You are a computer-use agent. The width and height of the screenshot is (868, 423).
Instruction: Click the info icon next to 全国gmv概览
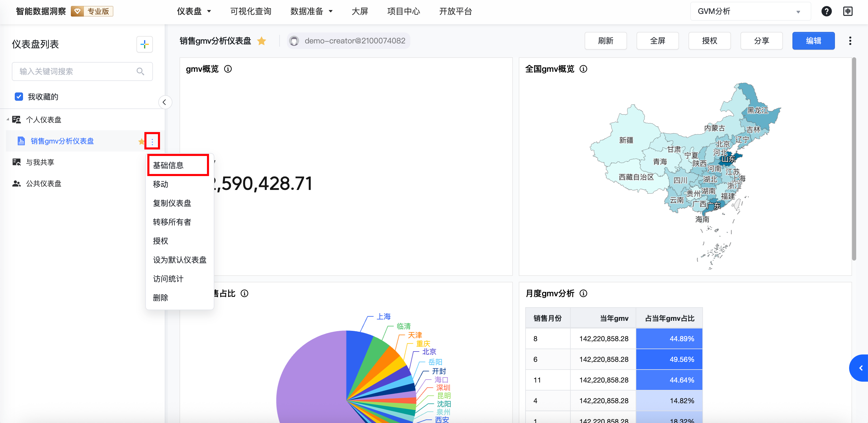point(583,69)
